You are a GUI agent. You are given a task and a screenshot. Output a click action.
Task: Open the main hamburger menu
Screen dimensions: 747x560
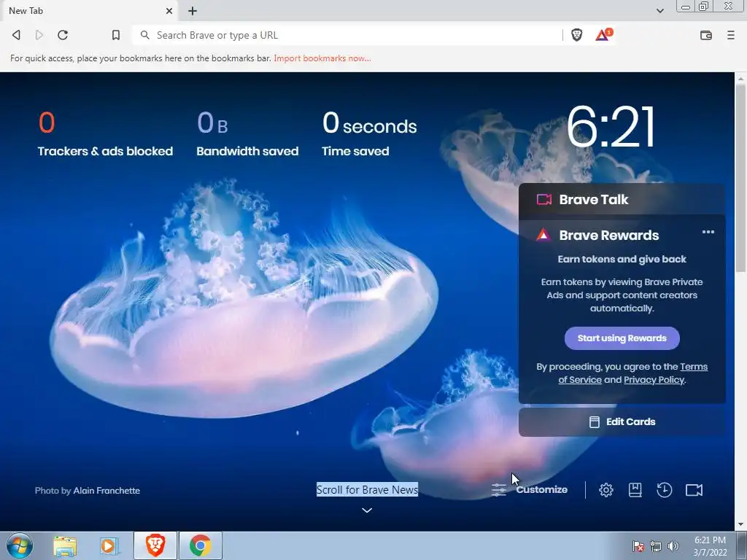click(x=731, y=35)
